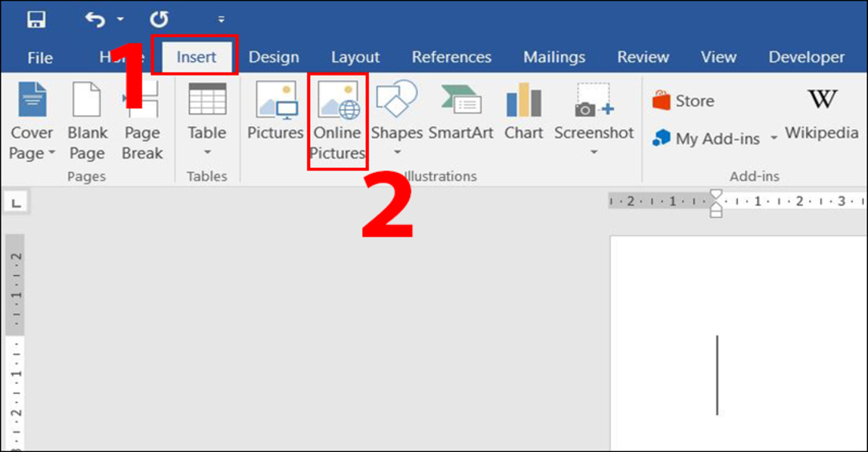
Task: Expand the Undo history dropdown arrow
Action: pos(121,18)
